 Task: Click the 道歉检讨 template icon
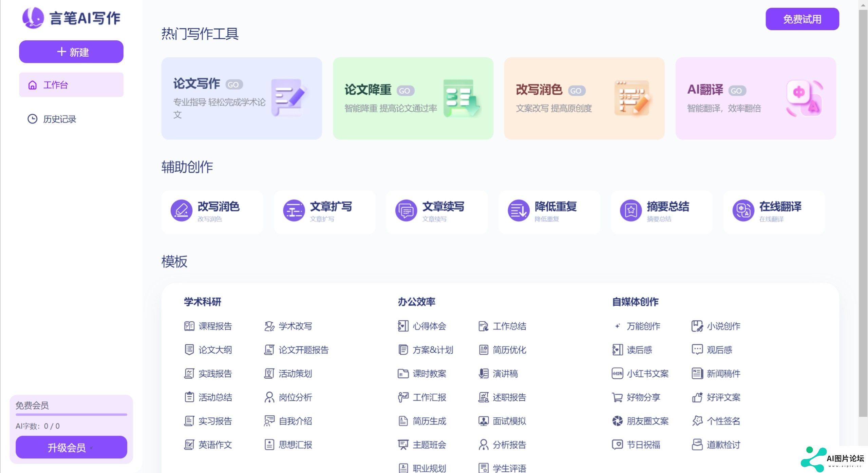click(x=697, y=445)
